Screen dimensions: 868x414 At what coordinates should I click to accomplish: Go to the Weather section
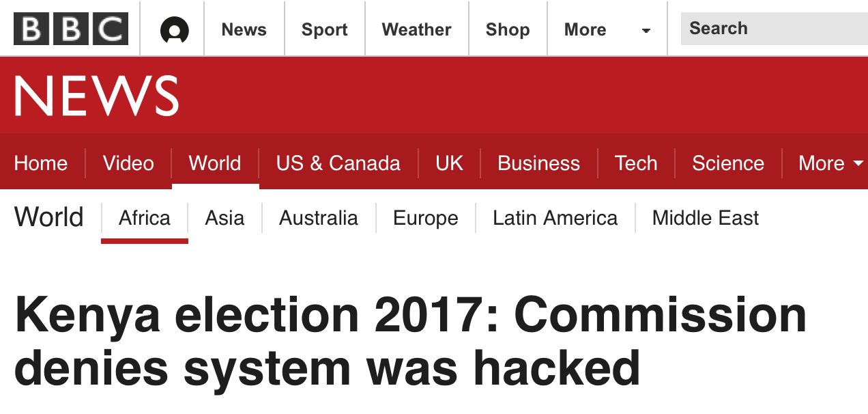416,30
